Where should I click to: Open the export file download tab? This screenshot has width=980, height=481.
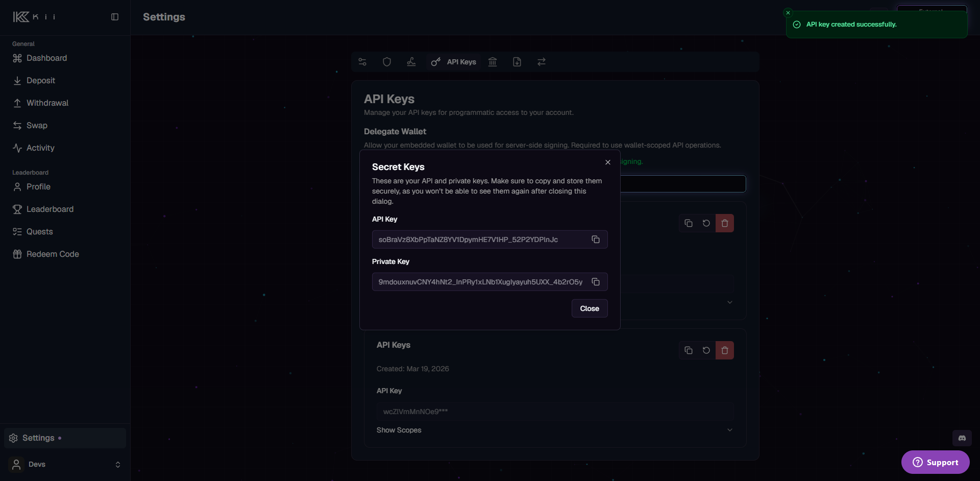click(517, 62)
